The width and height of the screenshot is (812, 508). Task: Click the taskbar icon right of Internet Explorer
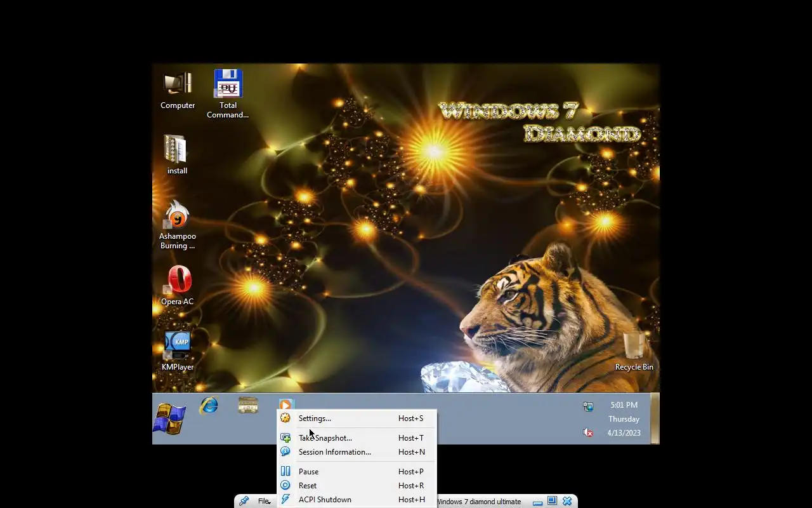coord(248,405)
